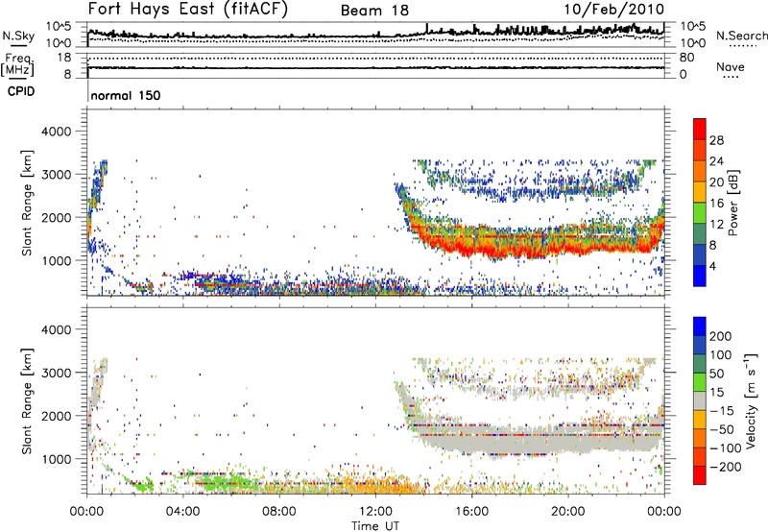Click the red -200 velocity colorbar segment

tap(700, 475)
